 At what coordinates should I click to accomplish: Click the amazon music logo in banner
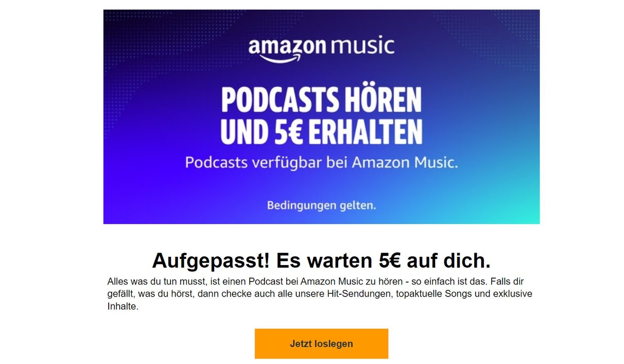(x=321, y=49)
